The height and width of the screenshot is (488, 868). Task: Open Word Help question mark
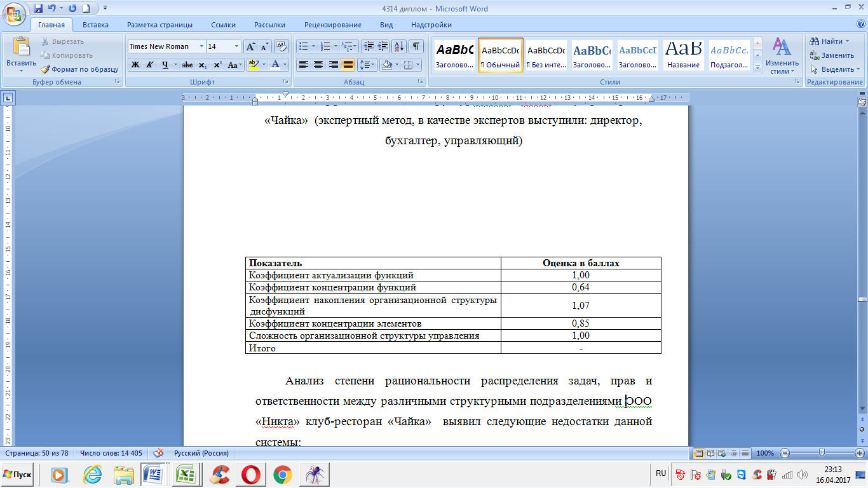[x=860, y=25]
